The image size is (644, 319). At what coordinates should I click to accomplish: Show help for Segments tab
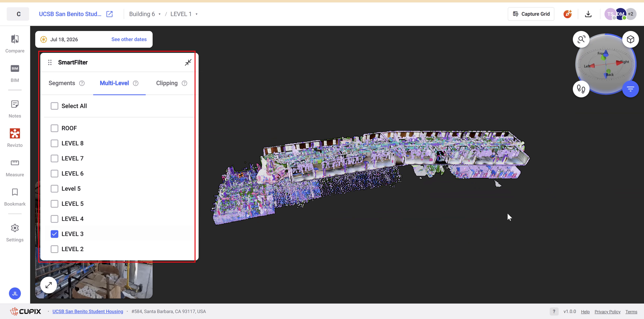point(82,83)
